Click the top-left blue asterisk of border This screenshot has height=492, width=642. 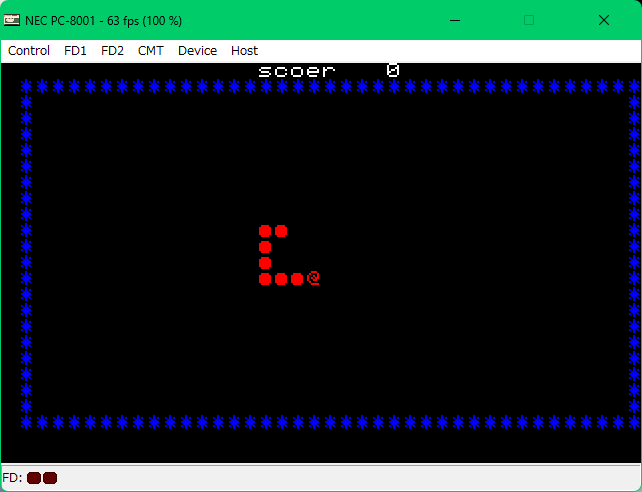point(26,87)
